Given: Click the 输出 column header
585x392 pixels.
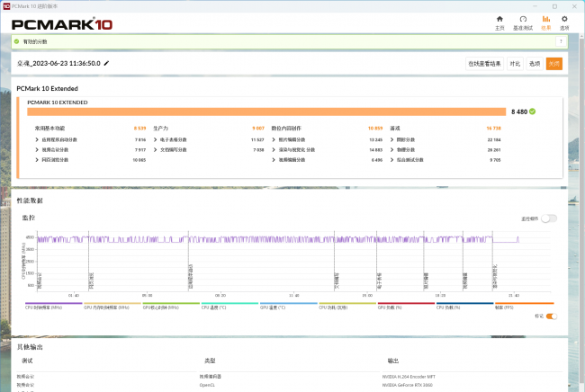Looking at the screenshot, I should coord(393,361).
